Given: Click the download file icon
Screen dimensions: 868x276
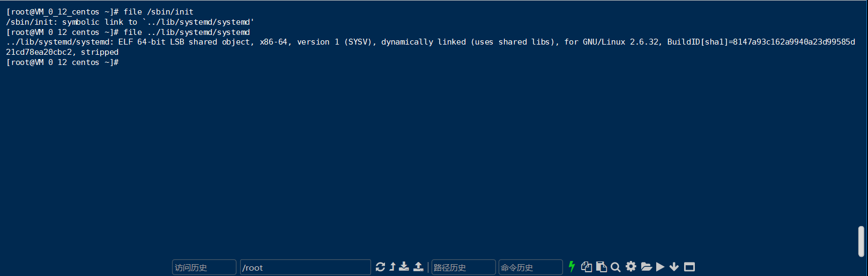Looking at the screenshot, I should [404, 266].
